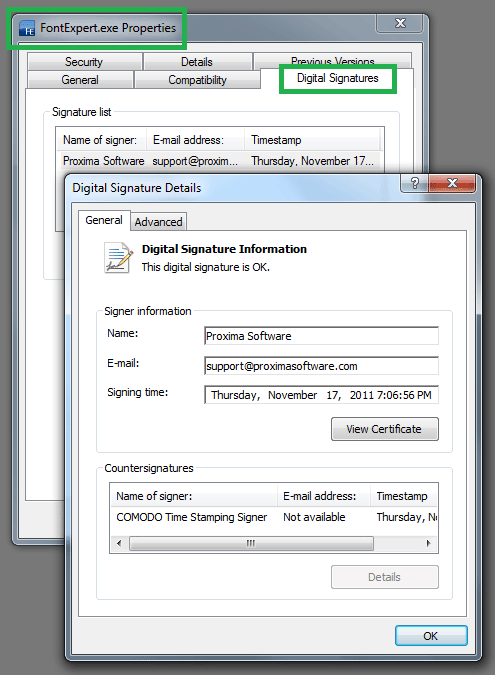This screenshot has width=495, height=675.
Task: Click the scroll left arrow in countersignatures list
Action: 119,543
